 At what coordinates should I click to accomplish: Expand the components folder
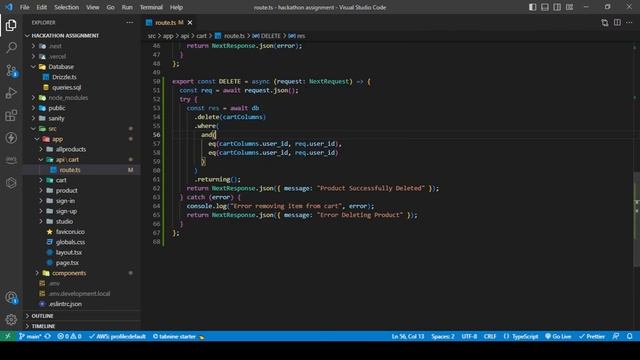pos(69,273)
